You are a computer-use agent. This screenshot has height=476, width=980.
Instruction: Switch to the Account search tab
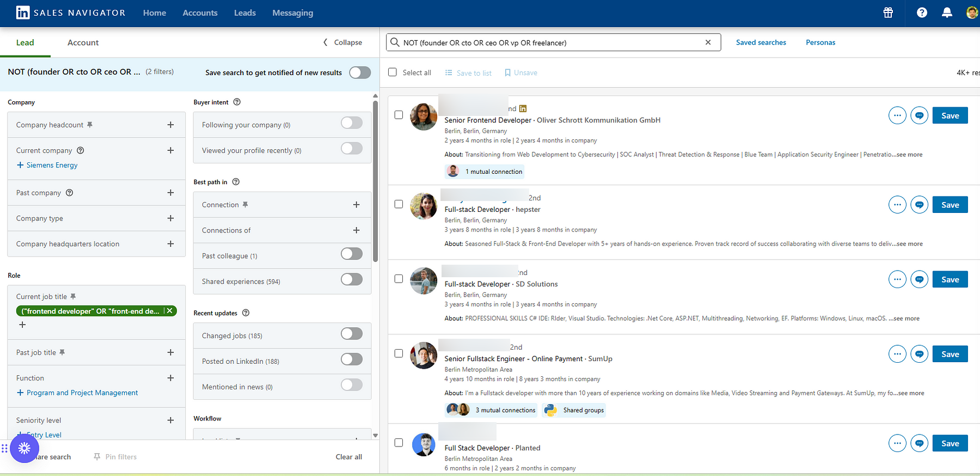click(83, 42)
